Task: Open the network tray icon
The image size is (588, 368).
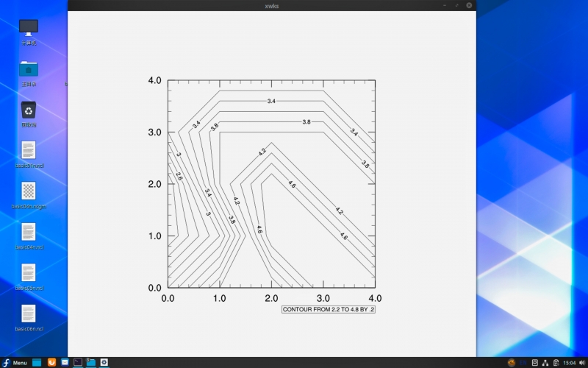Action: [x=545, y=362]
